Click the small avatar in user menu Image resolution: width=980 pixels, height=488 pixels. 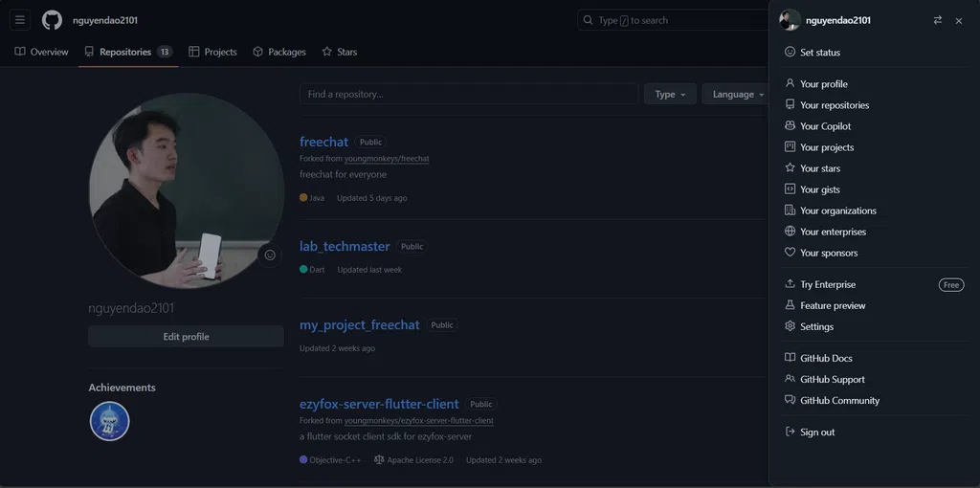[790, 20]
